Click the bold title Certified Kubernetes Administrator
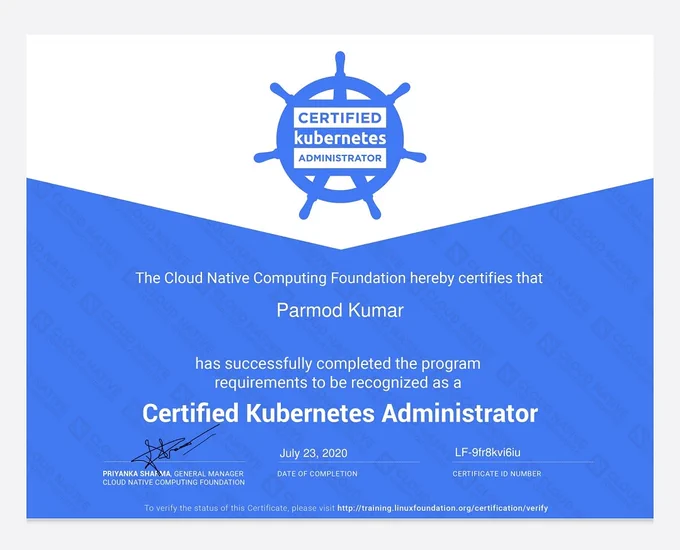The height and width of the screenshot is (550, 680). (340, 413)
